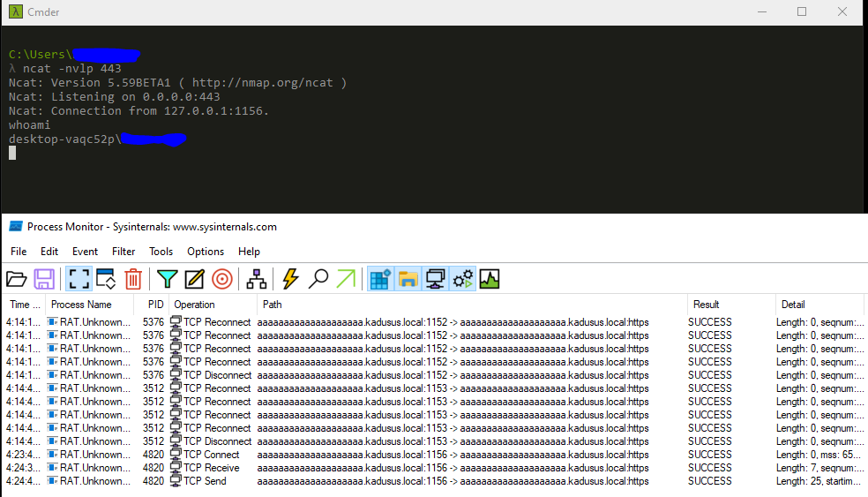The height and width of the screenshot is (497, 868).
Task: Click http://nmap.org/ncat in Cmder output
Action: pos(263,83)
